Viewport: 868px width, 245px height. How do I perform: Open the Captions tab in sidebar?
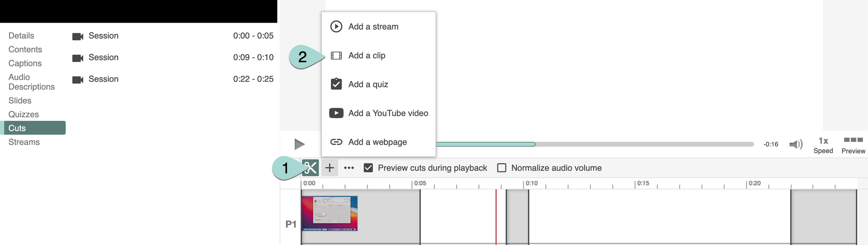click(x=25, y=63)
